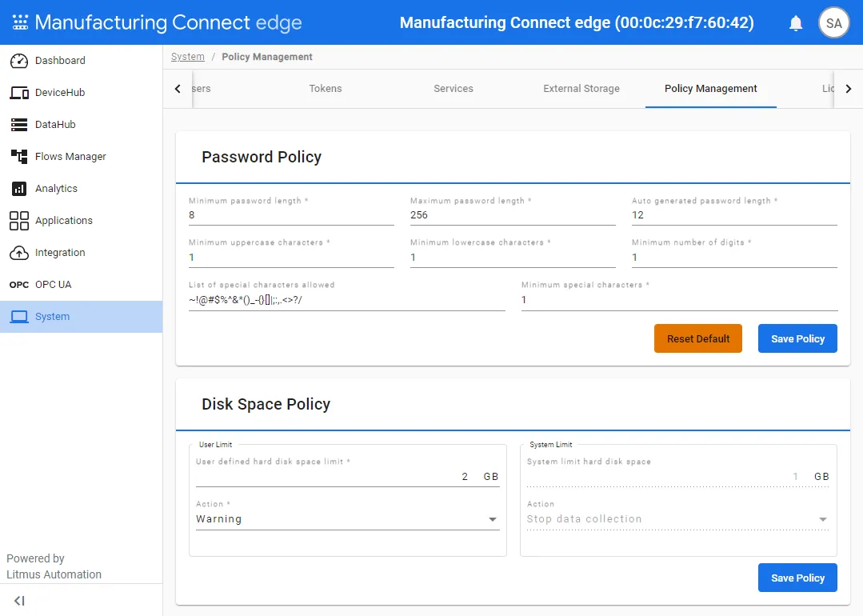This screenshot has height=616, width=863.
Task: Edit User defined hard disk space limit
Action: click(x=347, y=476)
